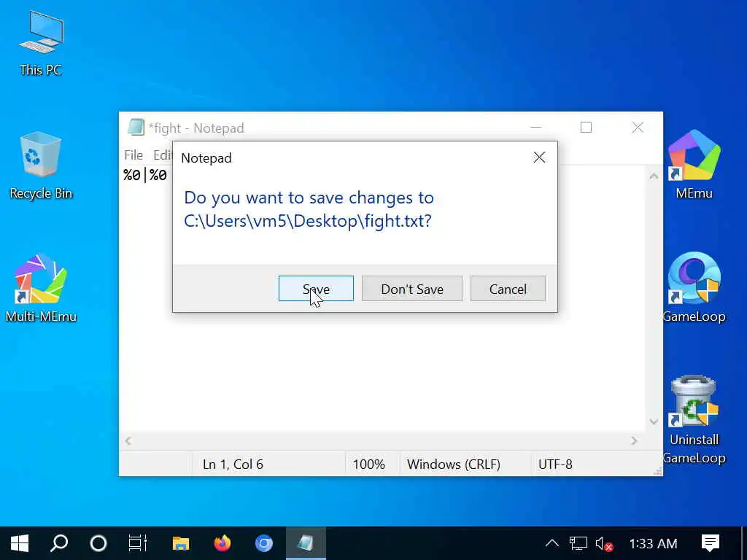Show hidden system tray icons
Viewport: 747px width, 560px height.
point(551,543)
